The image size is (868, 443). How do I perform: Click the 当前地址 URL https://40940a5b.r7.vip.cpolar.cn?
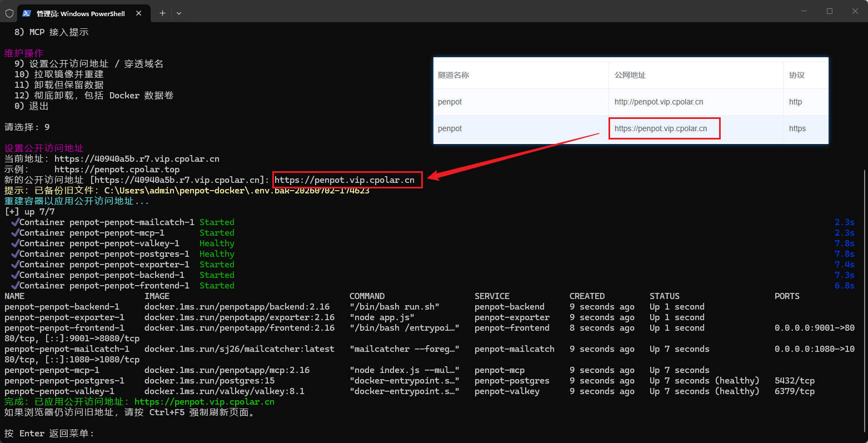click(x=137, y=159)
